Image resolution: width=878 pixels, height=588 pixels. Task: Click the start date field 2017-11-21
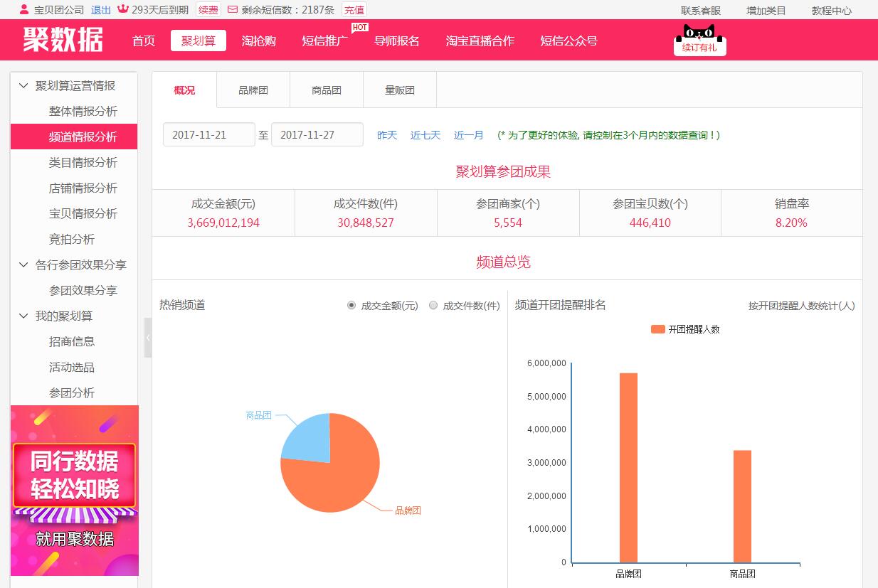[209, 134]
